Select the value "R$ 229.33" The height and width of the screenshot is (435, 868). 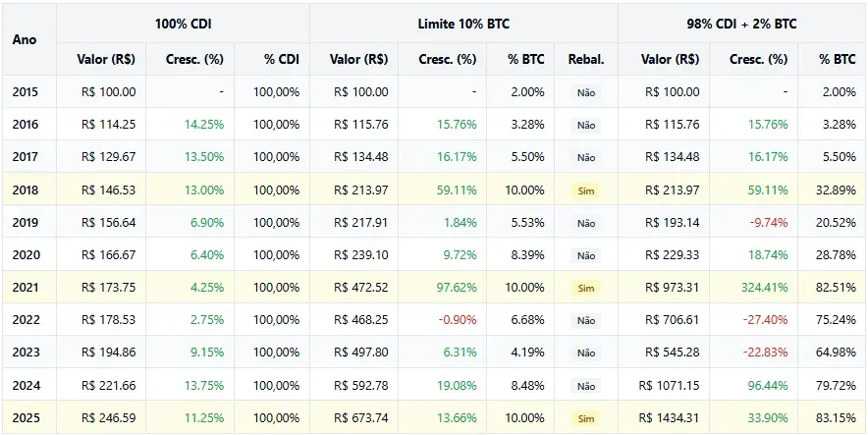[x=672, y=255]
